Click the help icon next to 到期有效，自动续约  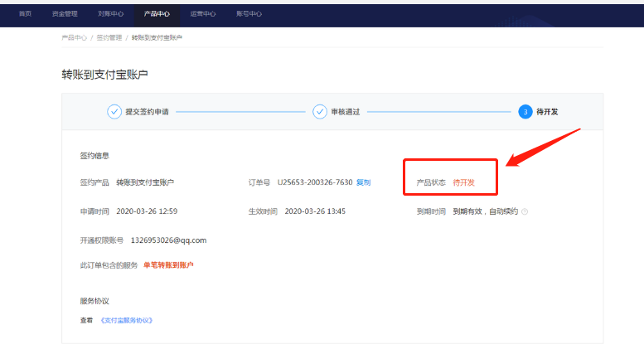point(525,211)
